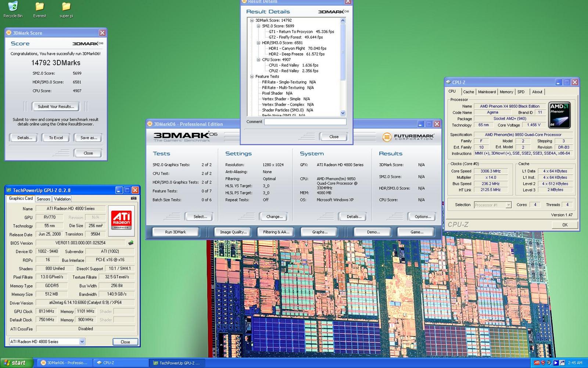Open the SPD tab in CPU-Z
The width and height of the screenshot is (588, 368).
[x=521, y=92]
